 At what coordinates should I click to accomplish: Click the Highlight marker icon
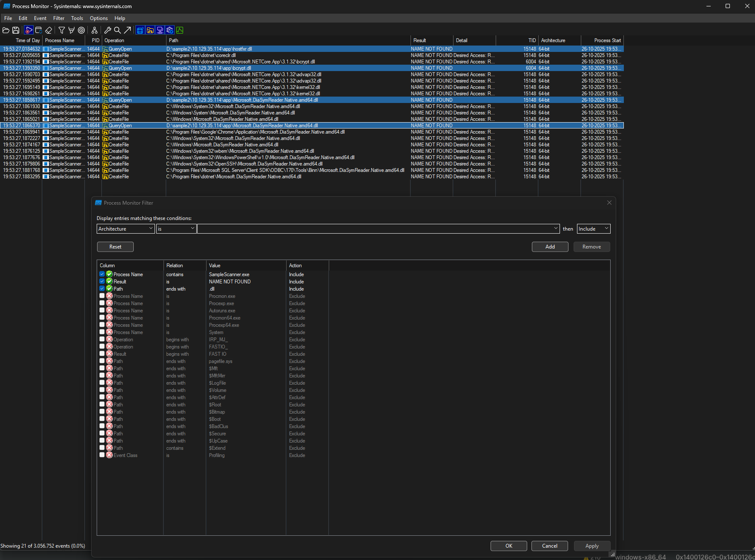tap(72, 30)
